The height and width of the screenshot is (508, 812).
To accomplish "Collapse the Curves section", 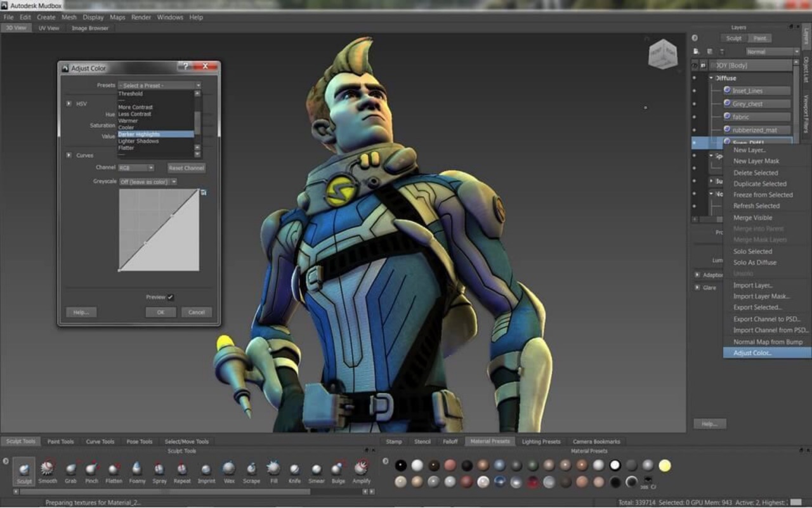I will 69,155.
